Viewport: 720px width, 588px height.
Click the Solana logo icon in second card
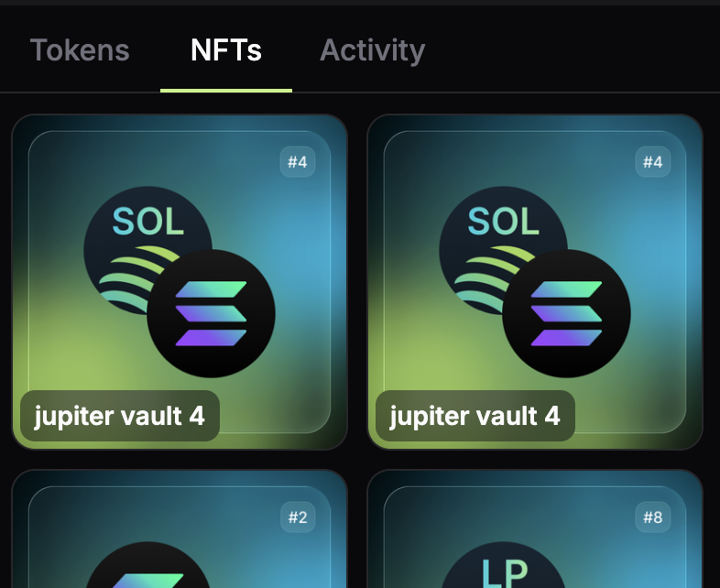coord(566,312)
